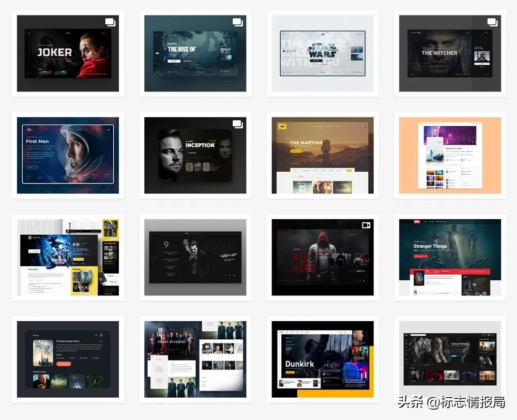
Task: Click the multi-shot icon on the Inception thumbnail
Action: pyautogui.click(x=237, y=124)
